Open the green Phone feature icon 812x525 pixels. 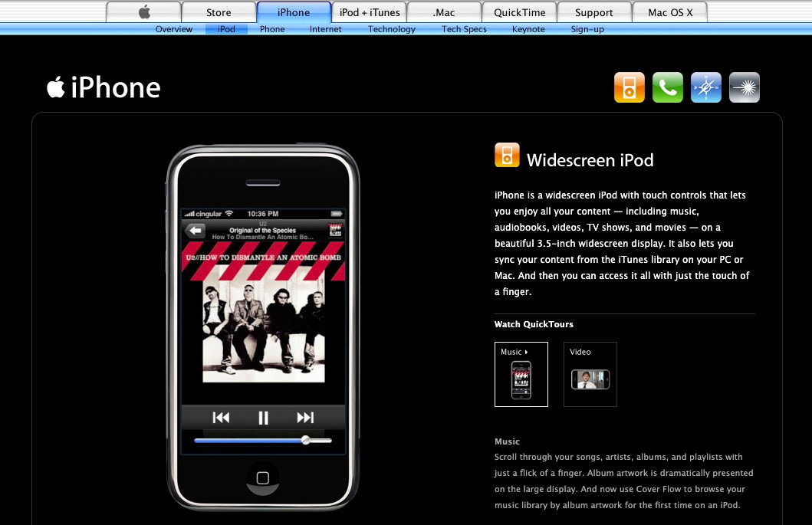pyautogui.click(x=668, y=87)
